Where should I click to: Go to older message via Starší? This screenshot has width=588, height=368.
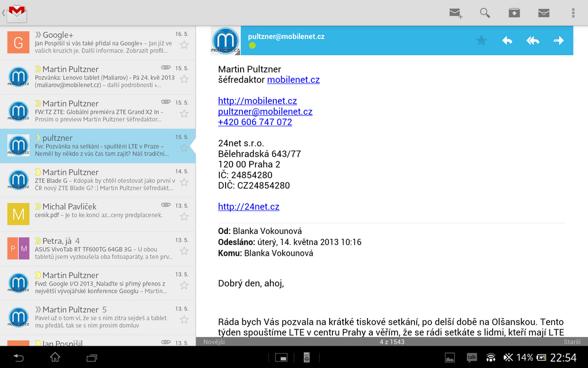tap(572, 342)
